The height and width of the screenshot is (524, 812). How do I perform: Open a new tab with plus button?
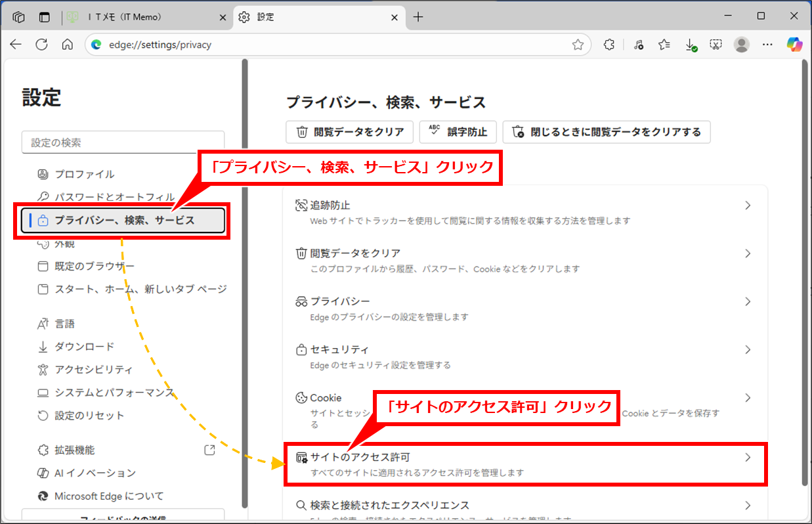click(x=418, y=17)
